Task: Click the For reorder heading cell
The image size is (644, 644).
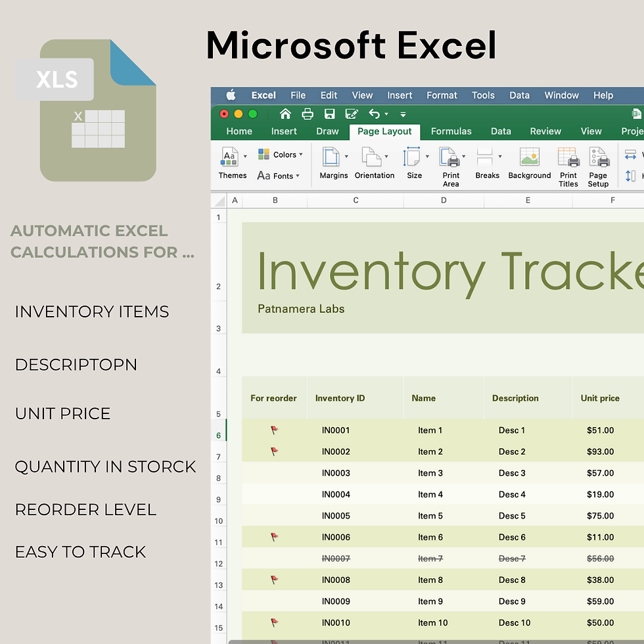Action: pos(273,398)
